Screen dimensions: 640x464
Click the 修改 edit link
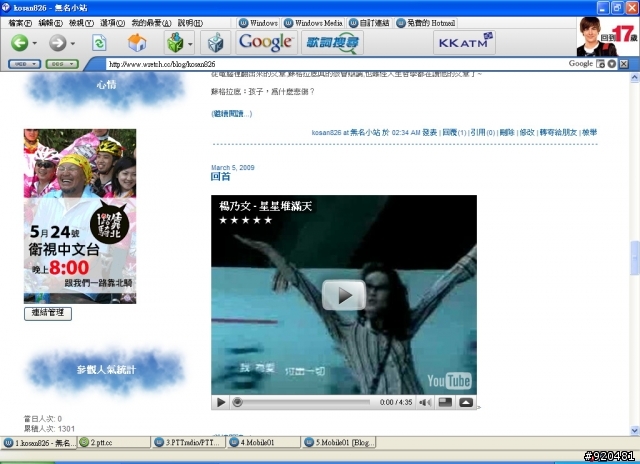pos(527,132)
